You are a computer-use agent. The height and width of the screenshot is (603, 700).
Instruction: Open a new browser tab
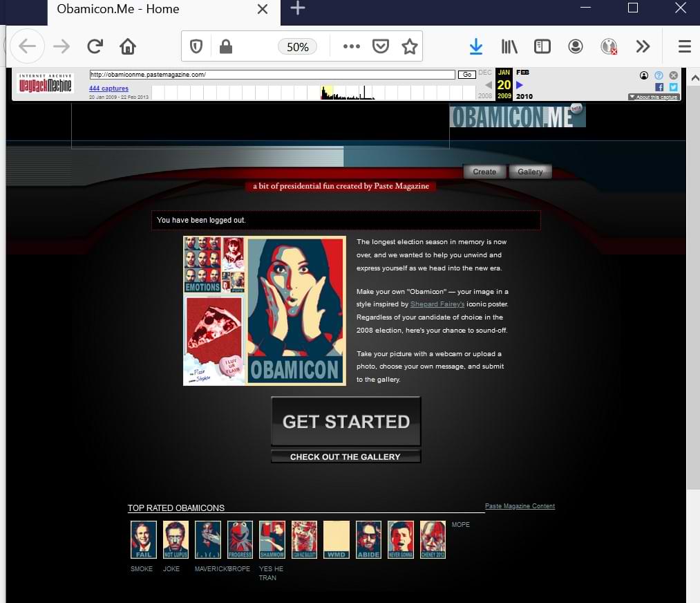[x=297, y=8]
